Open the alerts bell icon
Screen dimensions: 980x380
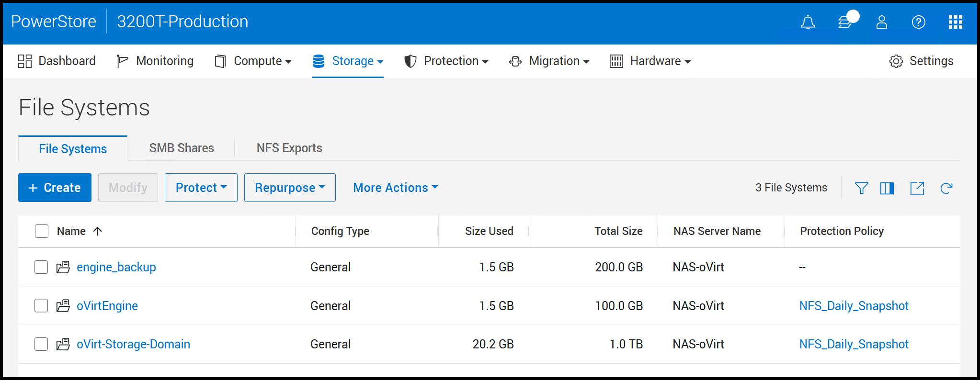808,22
